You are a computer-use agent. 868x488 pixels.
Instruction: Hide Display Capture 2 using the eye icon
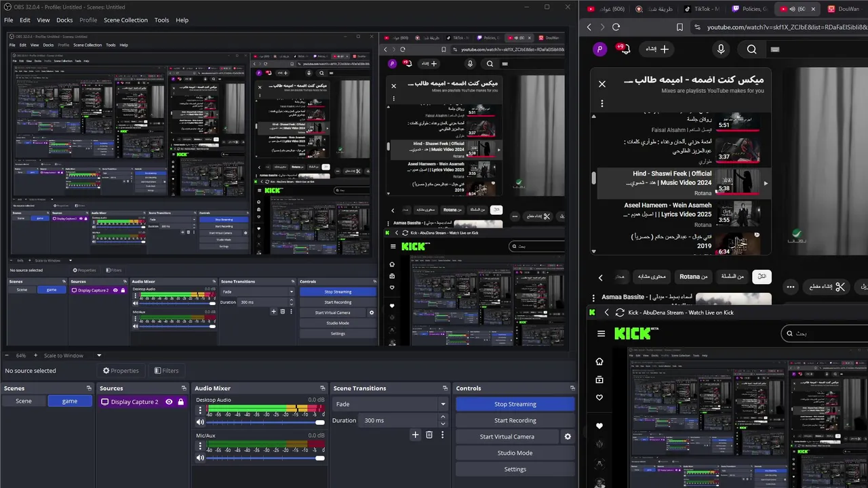pos(169,402)
